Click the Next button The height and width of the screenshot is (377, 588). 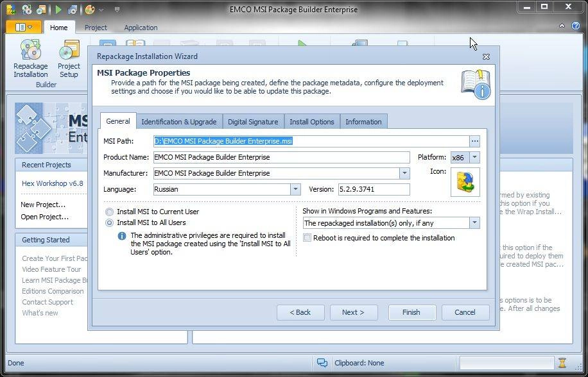point(353,312)
